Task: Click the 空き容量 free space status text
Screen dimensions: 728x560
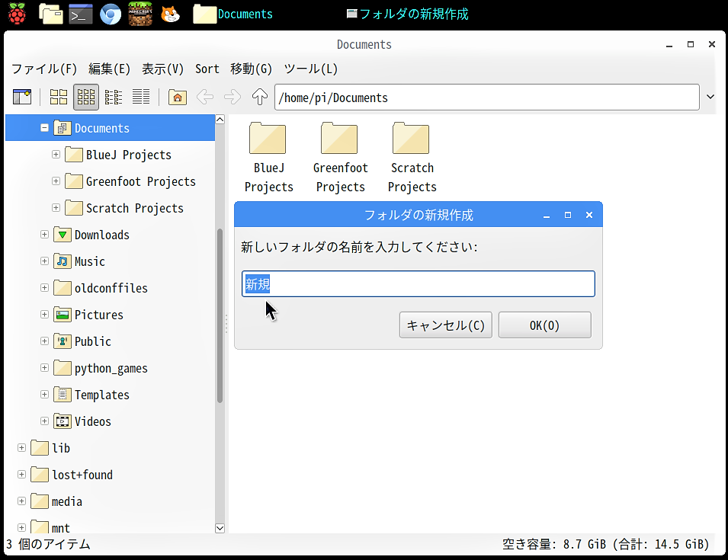Action: 605,544
